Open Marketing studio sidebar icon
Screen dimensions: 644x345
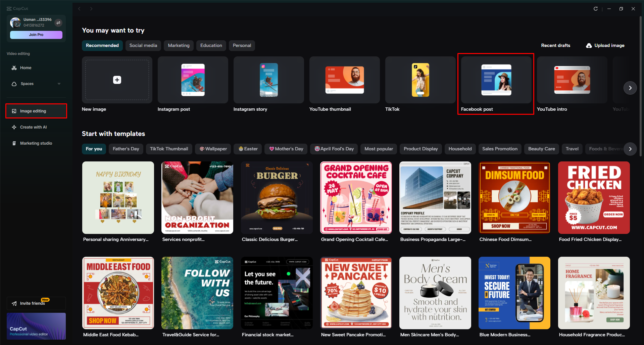[14, 143]
